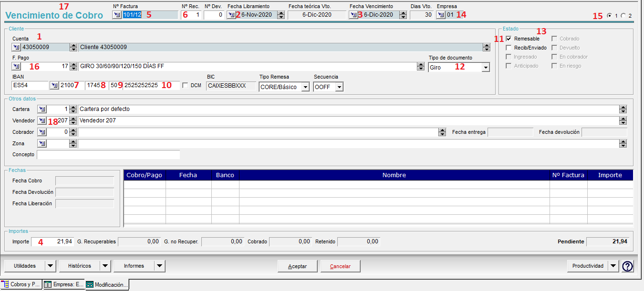Viewport: 644px width, 291px height.
Task: Open IBAN bank lookup icon
Action: [x=54, y=86]
